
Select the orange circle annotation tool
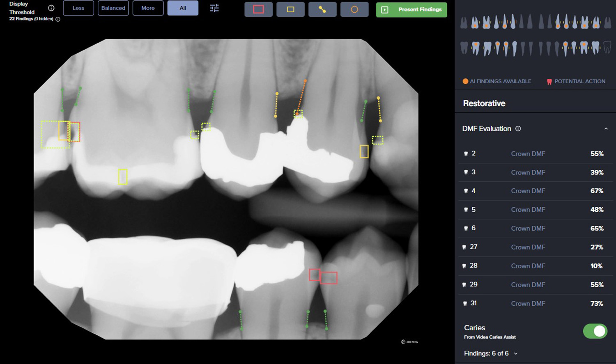point(354,9)
